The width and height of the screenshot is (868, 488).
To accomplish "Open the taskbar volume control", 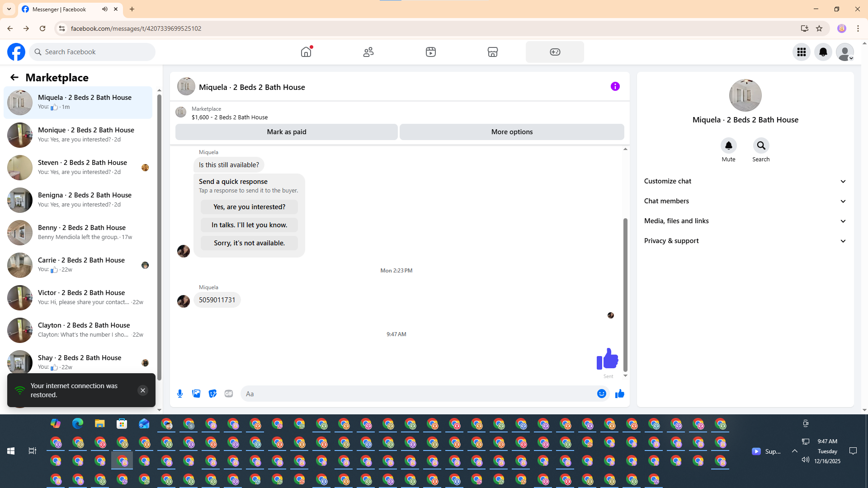I will click(806, 460).
